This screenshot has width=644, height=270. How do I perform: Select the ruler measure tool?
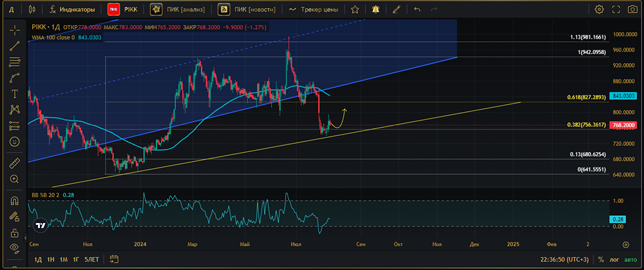pyautogui.click(x=15, y=163)
